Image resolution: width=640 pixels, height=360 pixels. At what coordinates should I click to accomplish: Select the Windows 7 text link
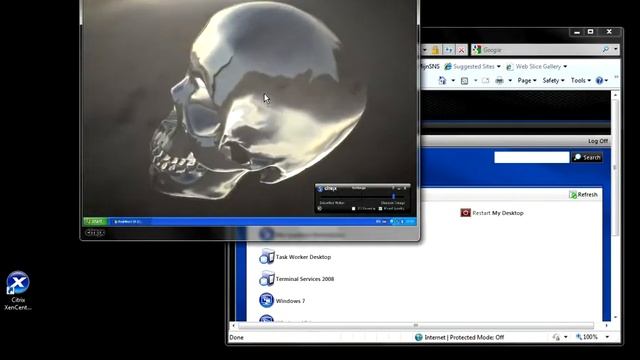(290, 301)
